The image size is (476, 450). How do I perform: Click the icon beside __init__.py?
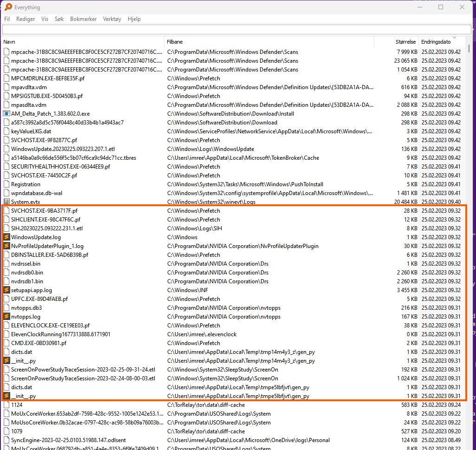7,360
